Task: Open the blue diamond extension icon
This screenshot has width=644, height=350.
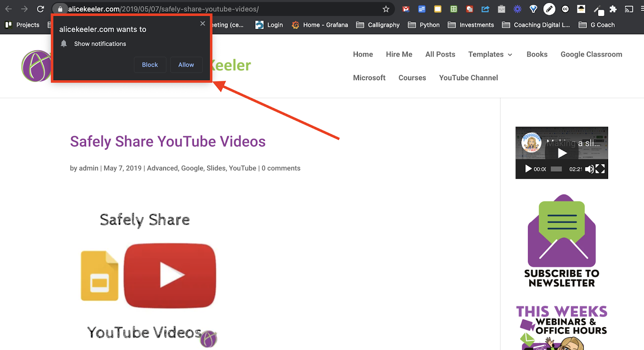Action: pyautogui.click(x=533, y=9)
